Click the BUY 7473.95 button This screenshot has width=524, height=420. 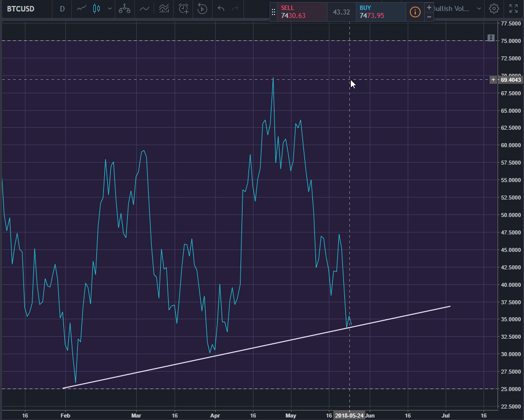click(381, 12)
